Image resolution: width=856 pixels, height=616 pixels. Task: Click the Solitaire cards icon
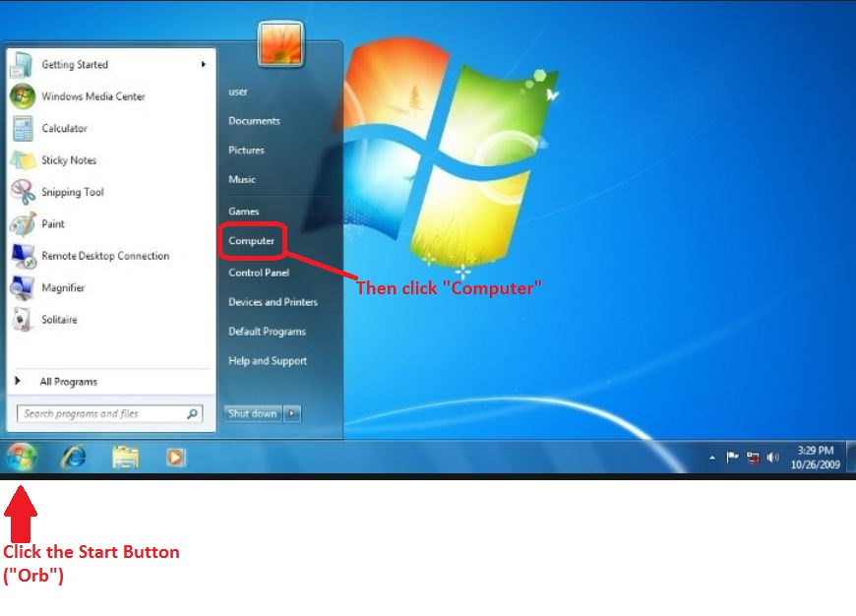click(x=22, y=320)
